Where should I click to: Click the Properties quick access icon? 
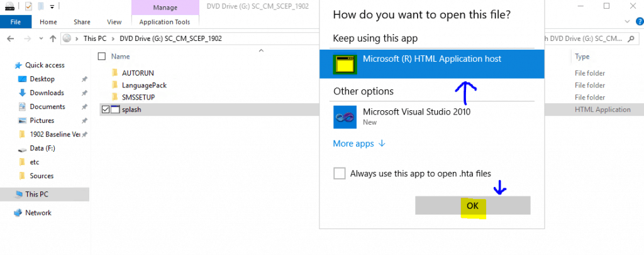click(x=28, y=6)
